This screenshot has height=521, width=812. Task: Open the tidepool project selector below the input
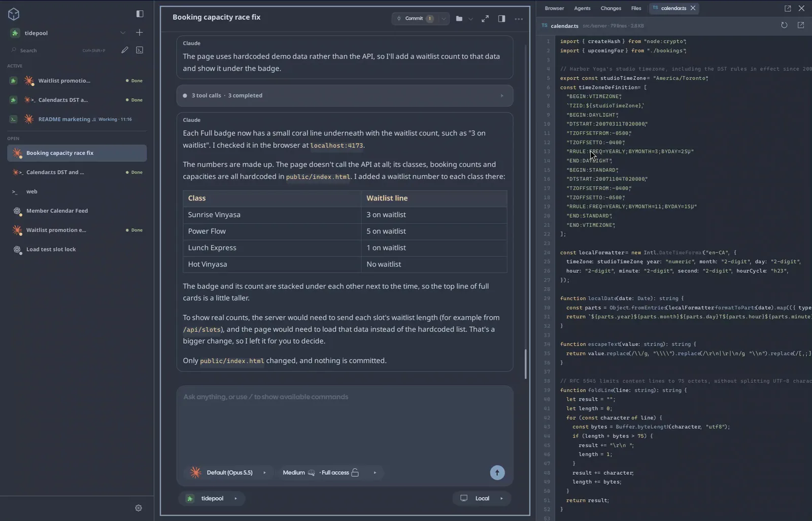tap(212, 499)
